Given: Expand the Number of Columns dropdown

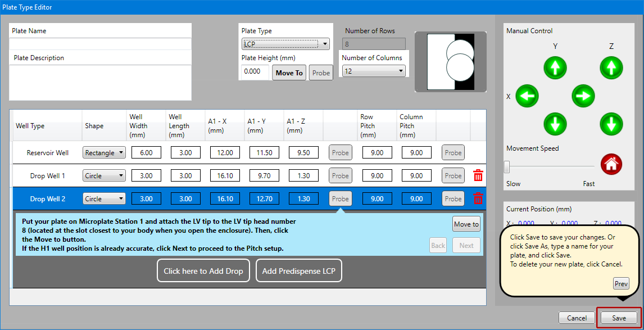Looking at the screenshot, I should tap(374, 71).
